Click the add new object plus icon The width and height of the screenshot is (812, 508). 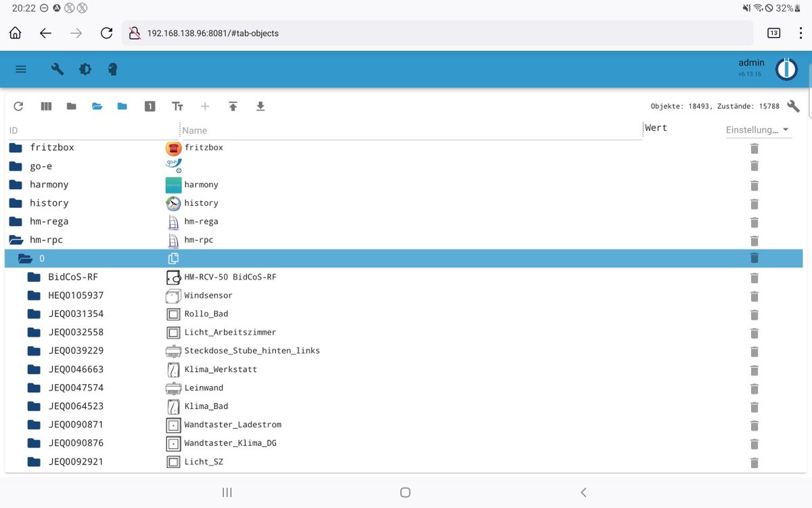(205, 106)
